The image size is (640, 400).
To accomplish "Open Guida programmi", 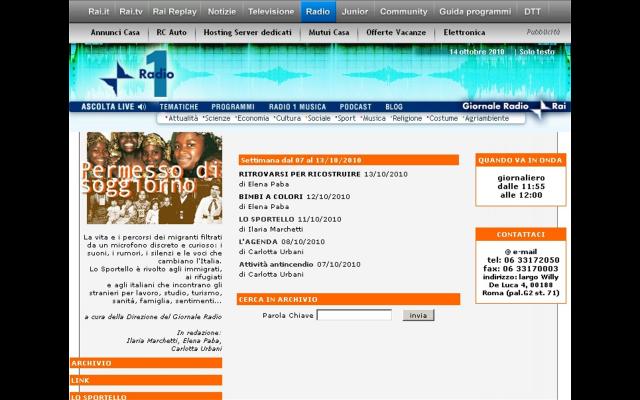I will pos(475,11).
